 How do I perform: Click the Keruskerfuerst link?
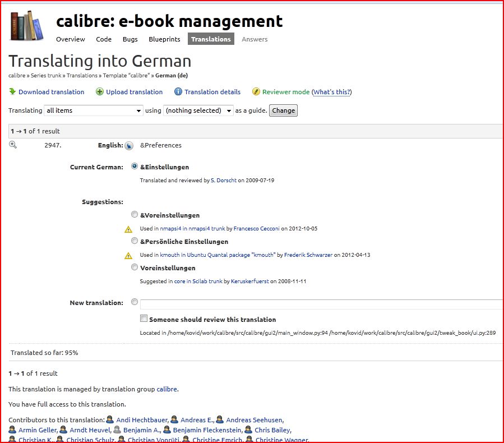click(x=249, y=282)
